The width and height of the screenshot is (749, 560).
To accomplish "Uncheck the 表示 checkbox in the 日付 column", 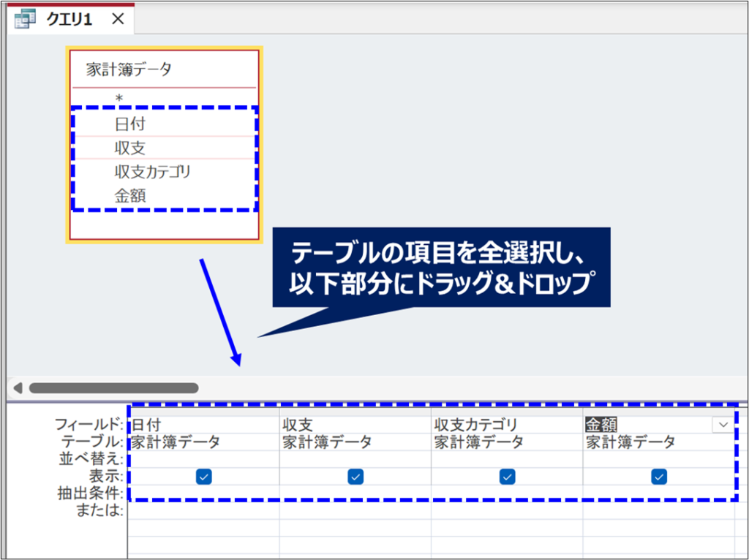I will click(203, 477).
